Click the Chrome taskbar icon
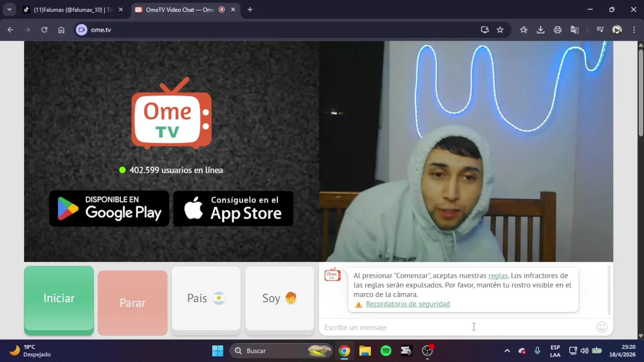The image size is (644, 362). tap(344, 350)
